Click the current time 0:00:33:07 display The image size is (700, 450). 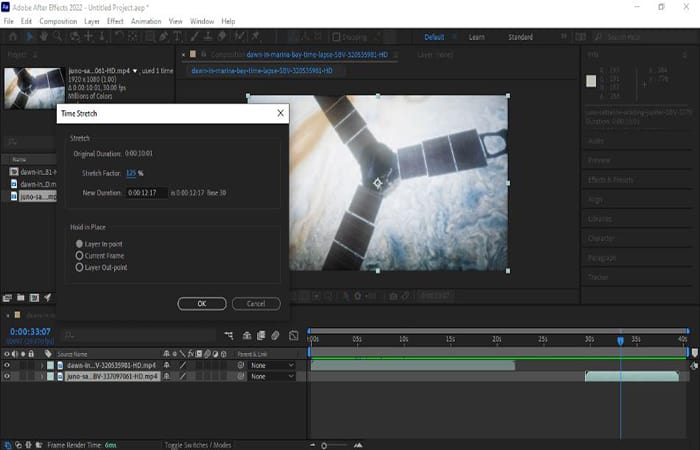[x=30, y=332]
